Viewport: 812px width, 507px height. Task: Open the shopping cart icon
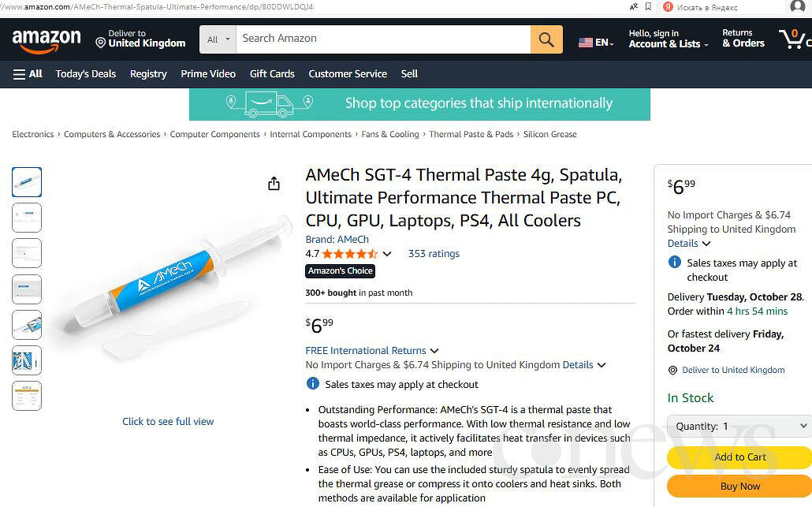pyautogui.click(x=792, y=39)
